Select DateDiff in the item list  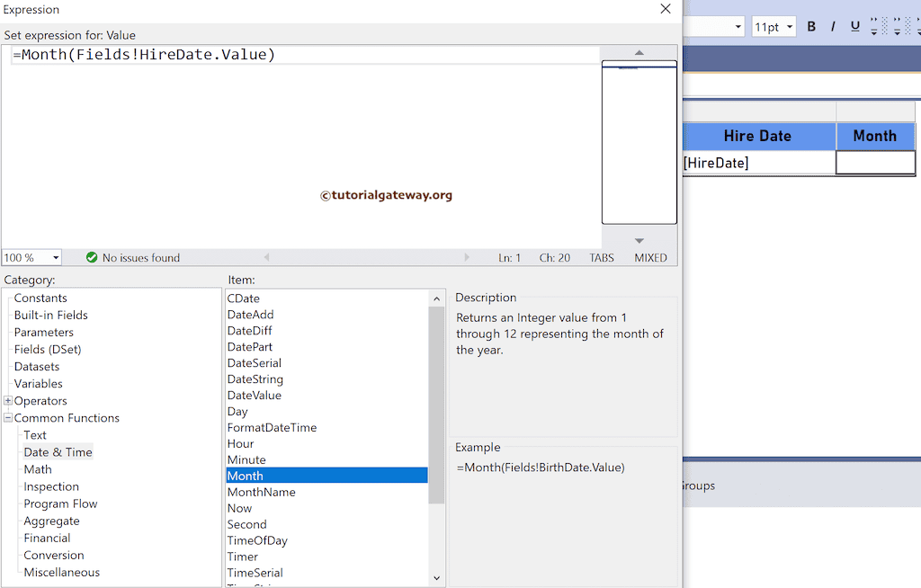[250, 331]
